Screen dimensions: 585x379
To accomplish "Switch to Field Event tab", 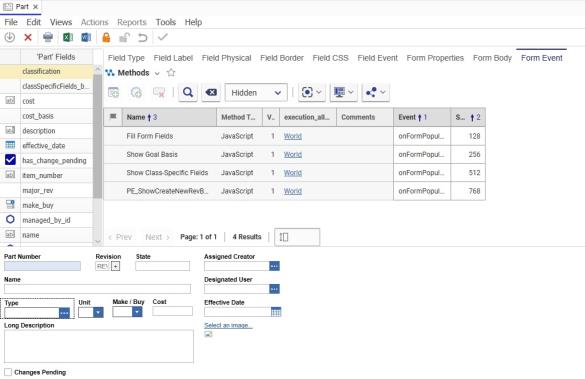I will (x=378, y=58).
